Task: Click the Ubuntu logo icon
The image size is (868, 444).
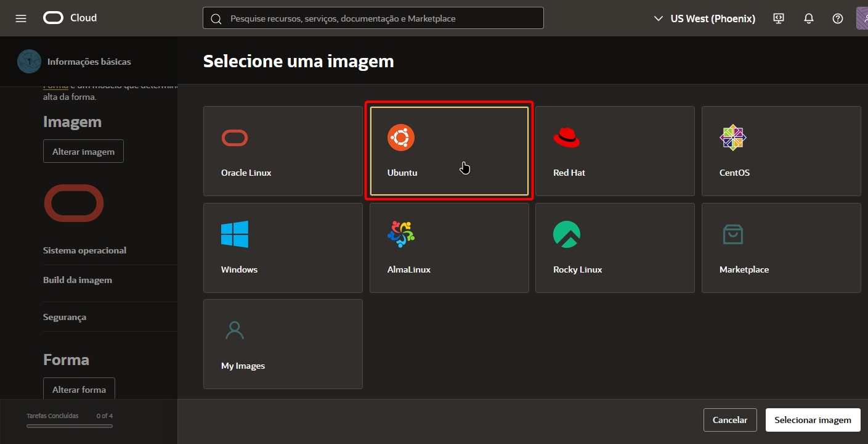Action: tap(401, 138)
